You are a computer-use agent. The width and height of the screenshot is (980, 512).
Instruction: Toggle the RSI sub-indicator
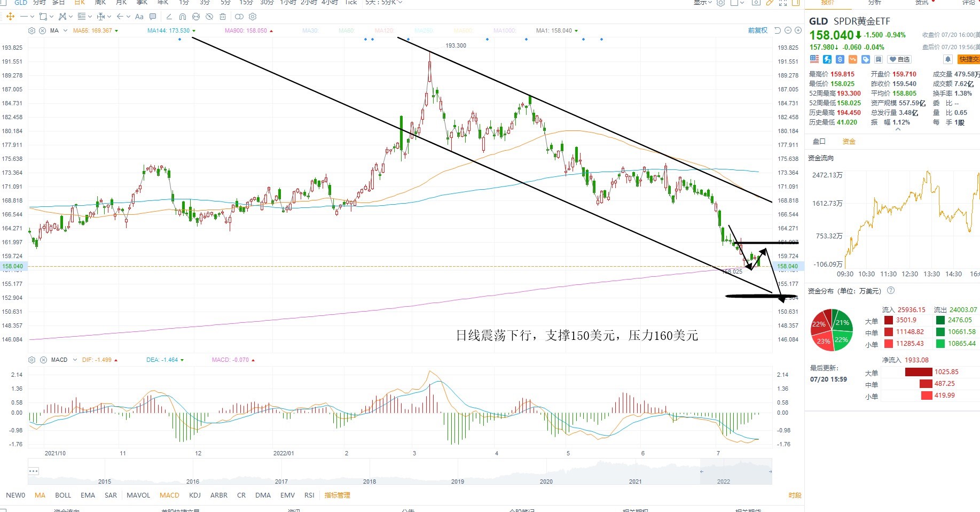309,495
